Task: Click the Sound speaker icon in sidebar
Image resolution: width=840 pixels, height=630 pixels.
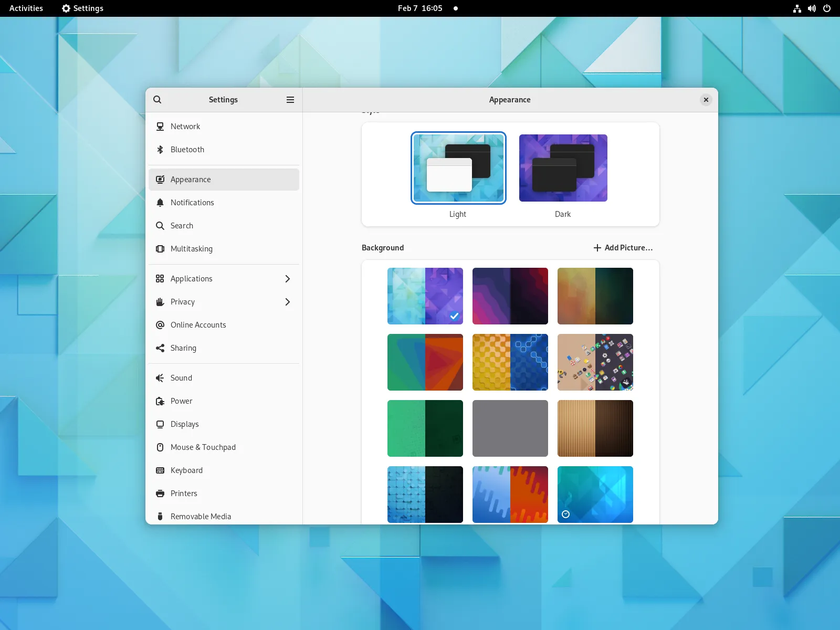Action: pos(160,378)
